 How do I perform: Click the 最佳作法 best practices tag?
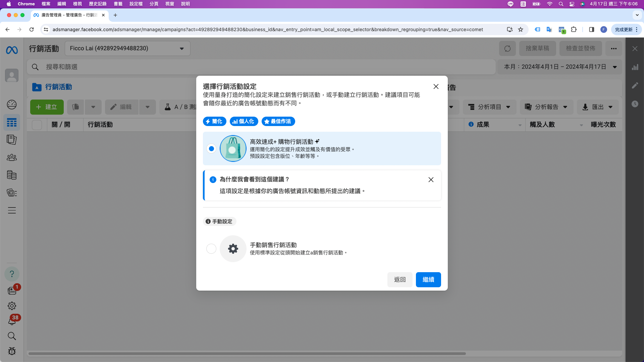click(278, 121)
